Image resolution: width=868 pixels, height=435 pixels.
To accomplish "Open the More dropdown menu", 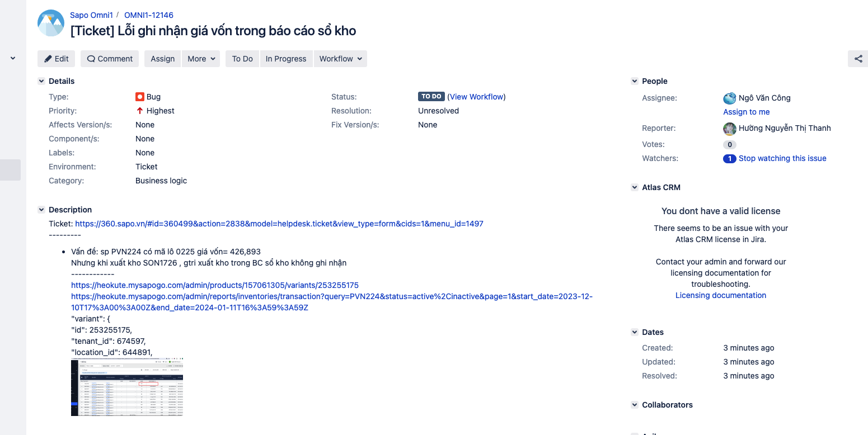I will tap(201, 59).
